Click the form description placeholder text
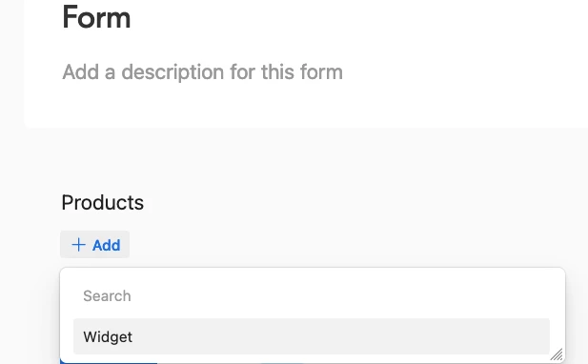 pos(202,71)
